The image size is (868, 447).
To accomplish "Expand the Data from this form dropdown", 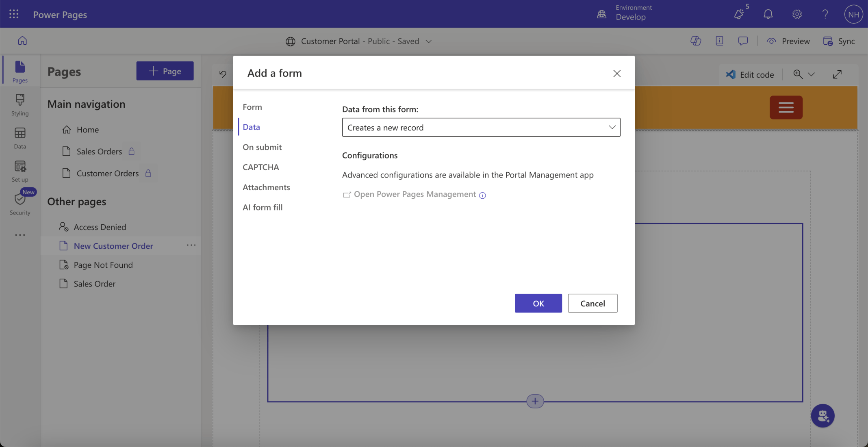I will (x=481, y=128).
